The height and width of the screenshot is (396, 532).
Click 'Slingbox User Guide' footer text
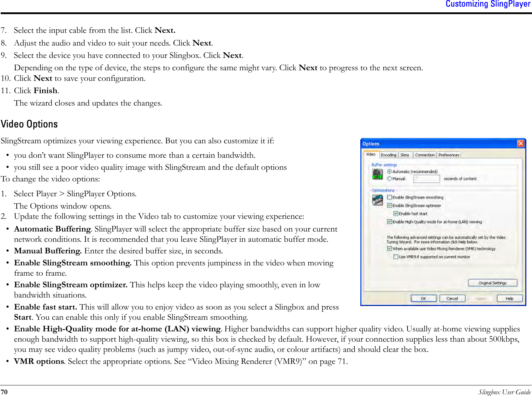point(504,392)
